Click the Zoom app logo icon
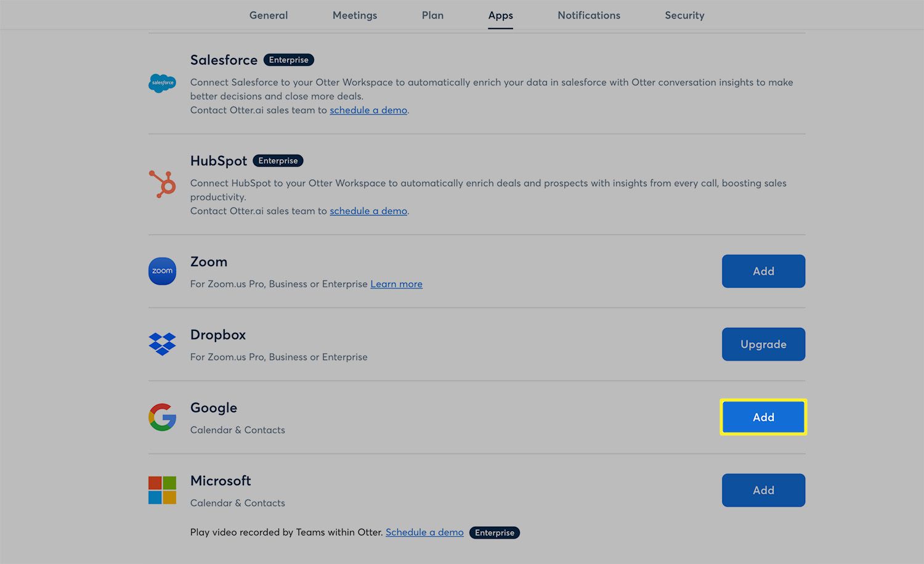Image resolution: width=924 pixels, height=564 pixels. coord(162,271)
